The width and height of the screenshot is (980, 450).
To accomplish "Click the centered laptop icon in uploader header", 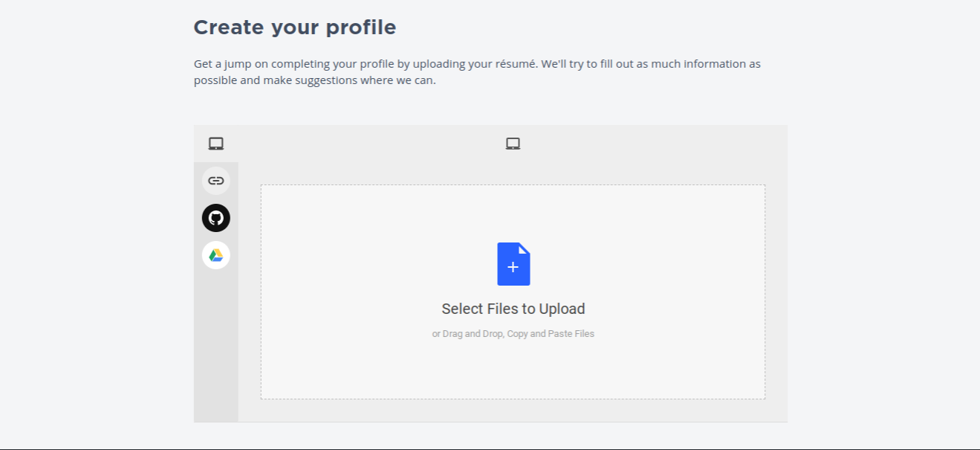I will [x=513, y=144].
